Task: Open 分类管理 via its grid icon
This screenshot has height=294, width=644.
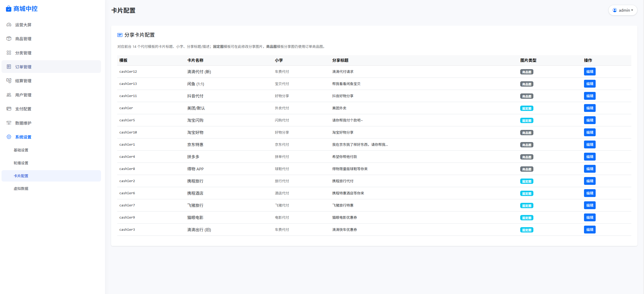Action: 9,53
